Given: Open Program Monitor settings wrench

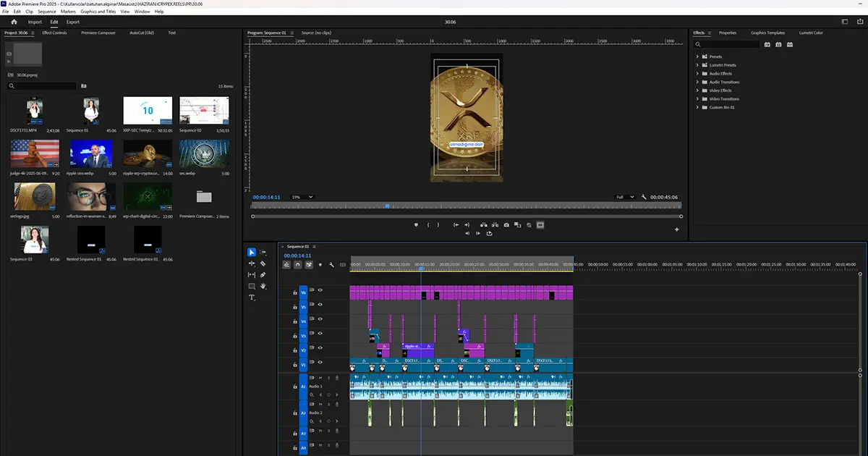Looking at the screenshot, I should [x=644, y=197].
